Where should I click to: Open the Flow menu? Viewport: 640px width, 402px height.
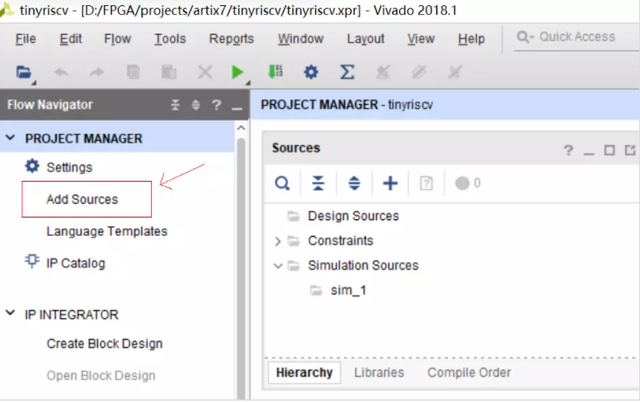[117, 39]
